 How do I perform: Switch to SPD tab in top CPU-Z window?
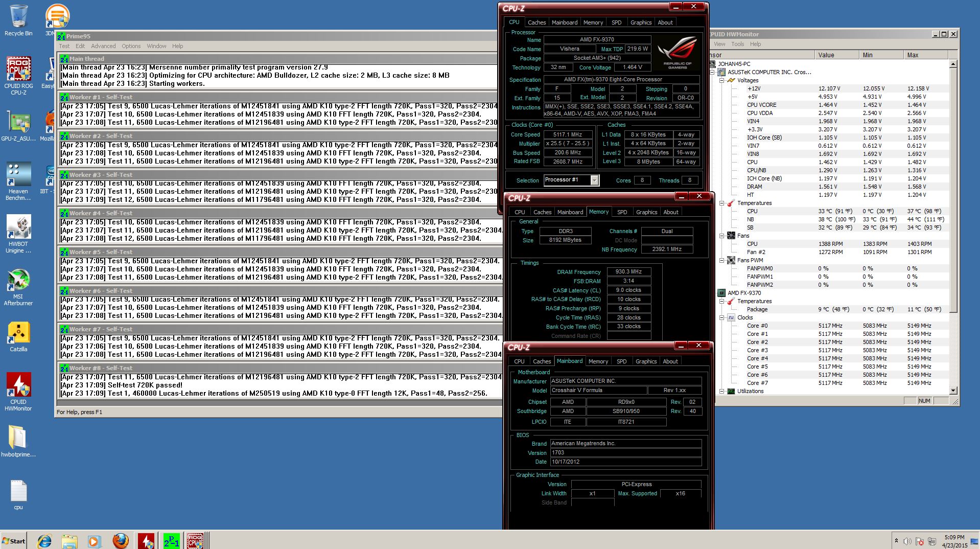[x=616, y=22]
